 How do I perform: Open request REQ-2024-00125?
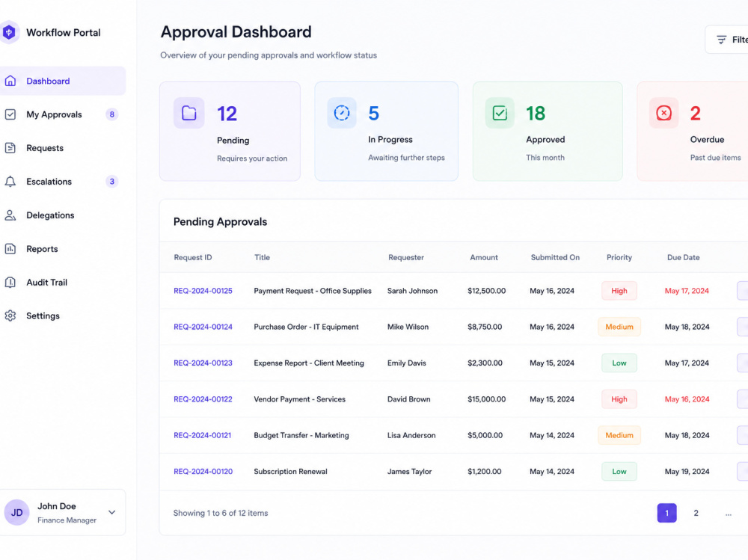point(203,291)
